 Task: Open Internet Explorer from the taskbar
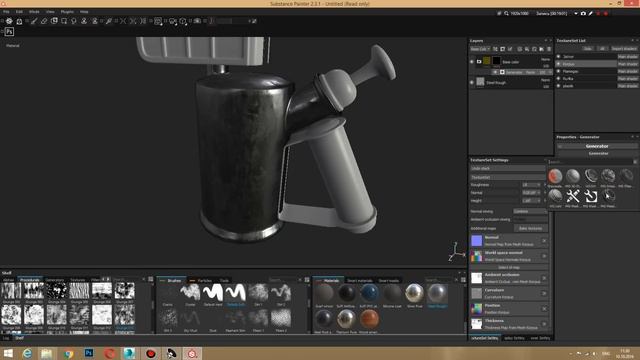point(27,353)
